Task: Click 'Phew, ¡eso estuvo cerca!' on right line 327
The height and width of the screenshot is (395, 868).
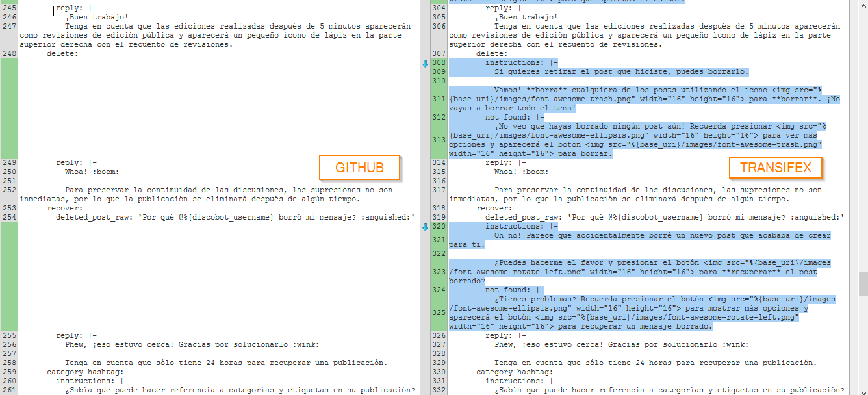Action: (549, 345)
